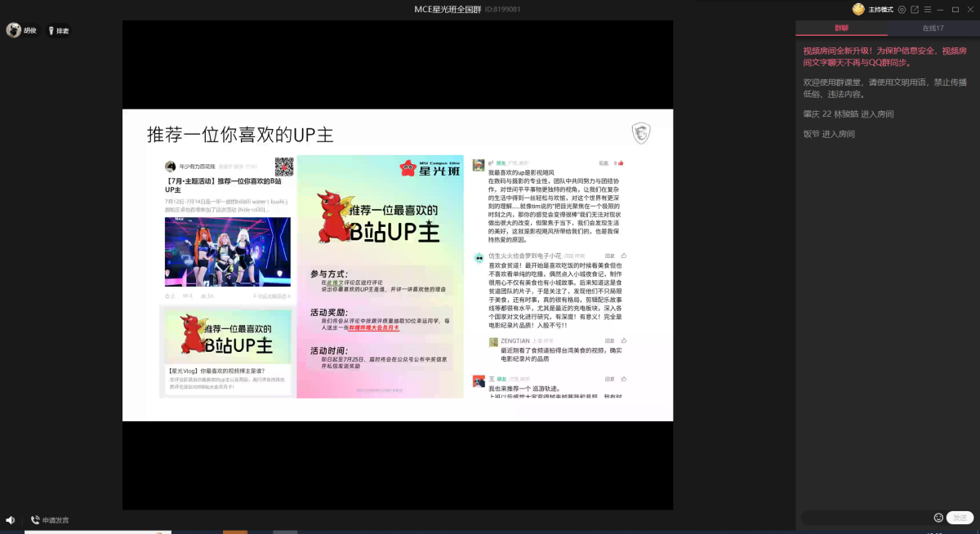Open the 主持模式 mode selector

880,10
